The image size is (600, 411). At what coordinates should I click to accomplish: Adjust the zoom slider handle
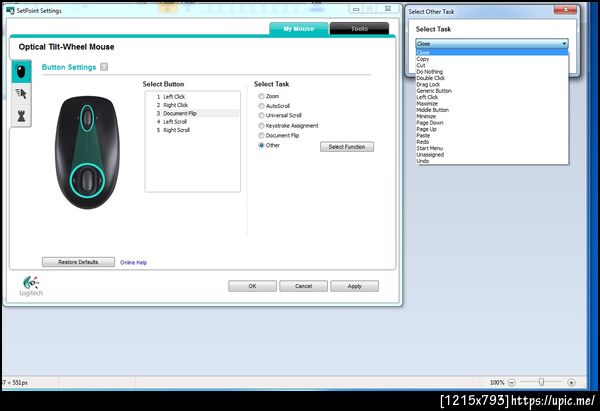(x=541, y=382)
